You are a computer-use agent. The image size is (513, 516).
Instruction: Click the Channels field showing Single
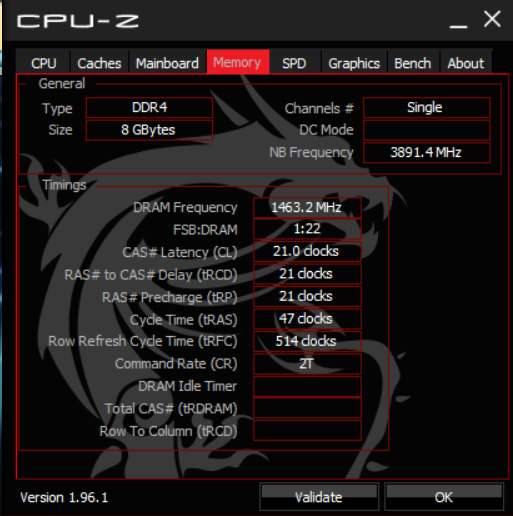pyautogui.click(x=426, y=108)
